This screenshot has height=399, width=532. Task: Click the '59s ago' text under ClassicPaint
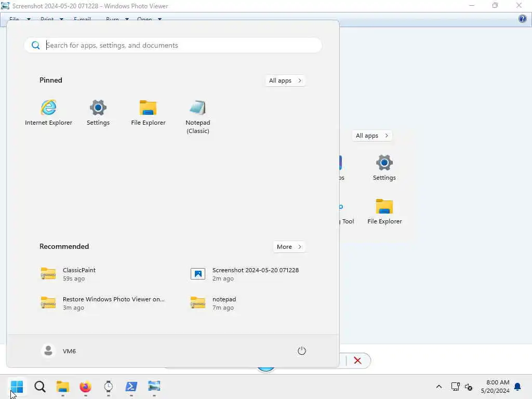[74, 278]
